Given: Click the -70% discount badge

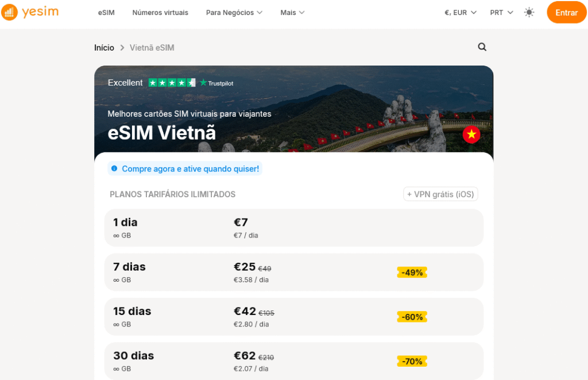Looking at the screenshot, I should pyautogui.click(x=412, y=361).
